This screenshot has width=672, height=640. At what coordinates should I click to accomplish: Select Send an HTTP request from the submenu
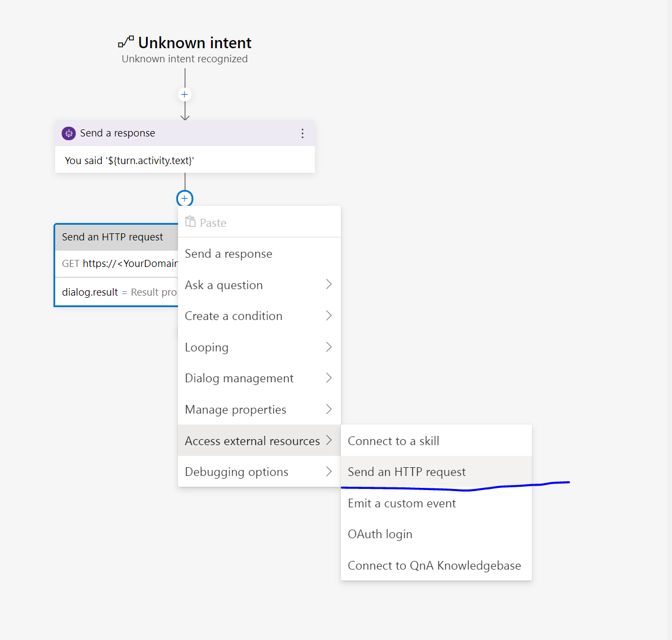coord(407,472)
